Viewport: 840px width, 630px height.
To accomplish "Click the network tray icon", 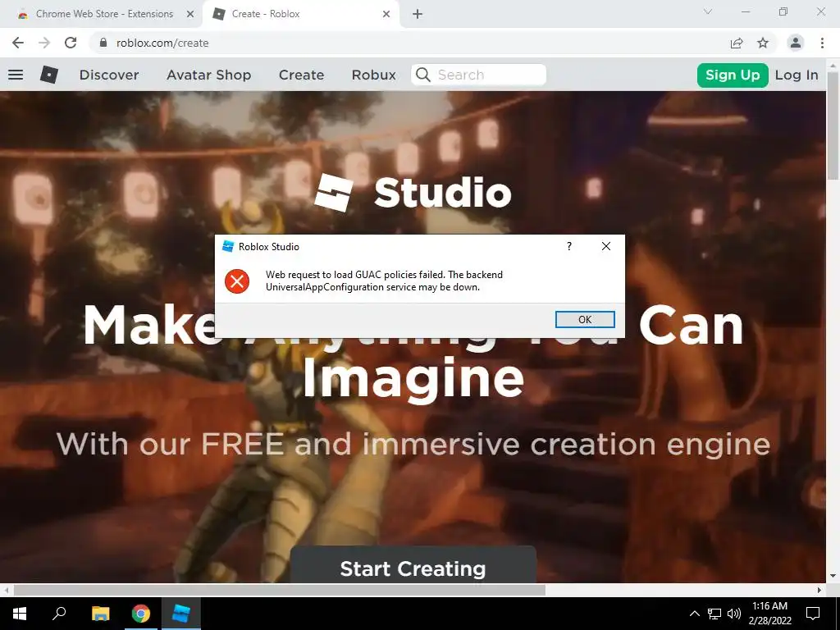I will (714, 614).
